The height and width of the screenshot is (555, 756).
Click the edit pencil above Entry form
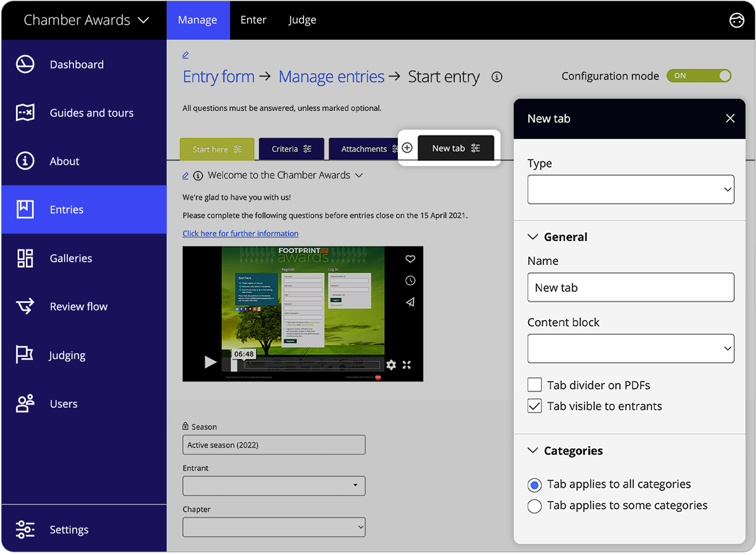pyautogui.click(x=185, y=55)
